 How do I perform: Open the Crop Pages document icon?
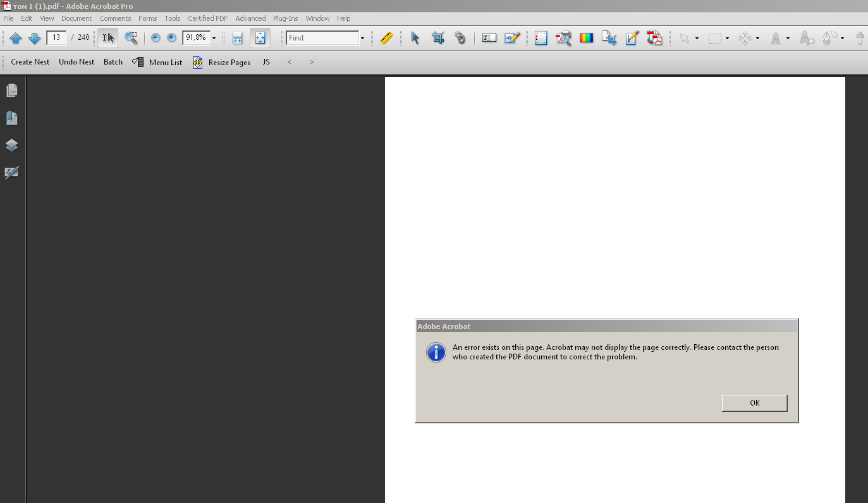pyautogui.click(x=609, y=38)
